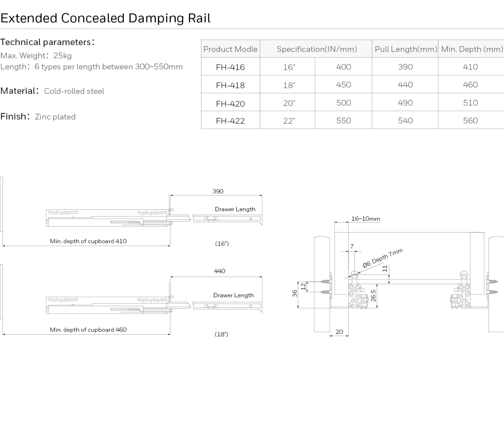Image resolution: width=504 pixels, height=442 pixels.
Task: Click the '500' mm cell of FH-420
Action: coord(343,103)
